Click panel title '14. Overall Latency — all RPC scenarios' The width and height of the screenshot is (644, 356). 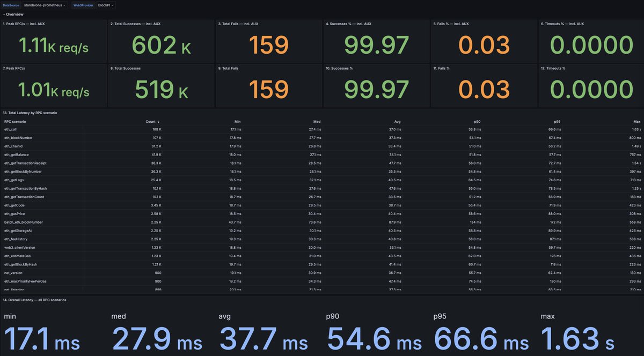click(35, 300)
